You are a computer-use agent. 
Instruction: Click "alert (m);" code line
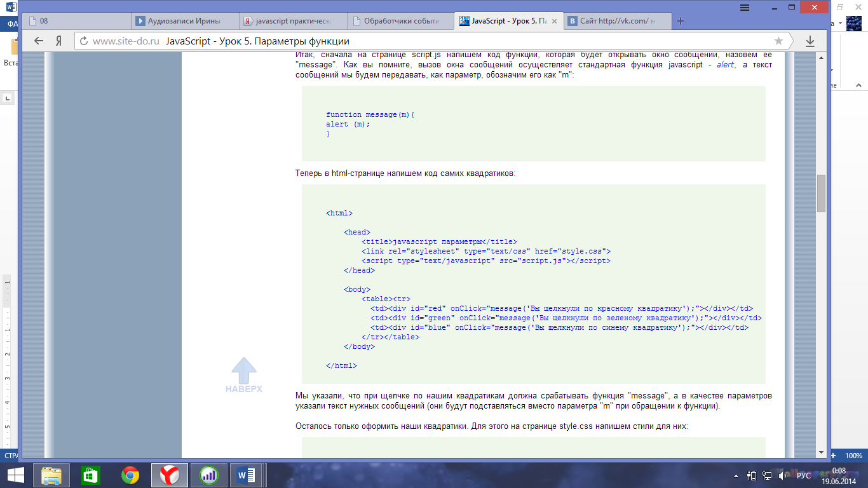[348, 125]
